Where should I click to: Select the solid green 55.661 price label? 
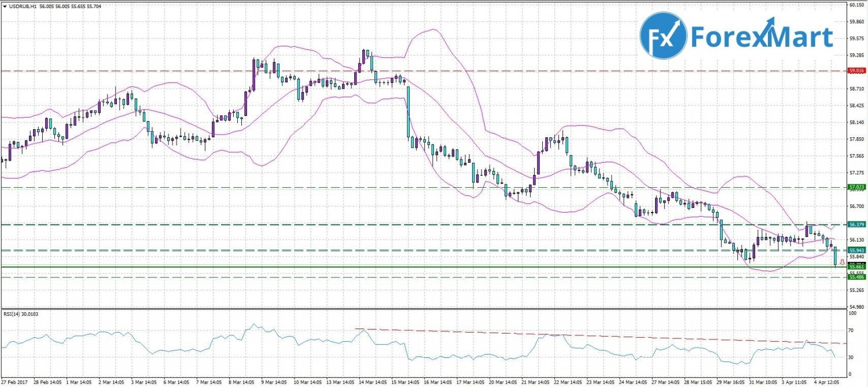pyautogui.click(x=856, y=267)
